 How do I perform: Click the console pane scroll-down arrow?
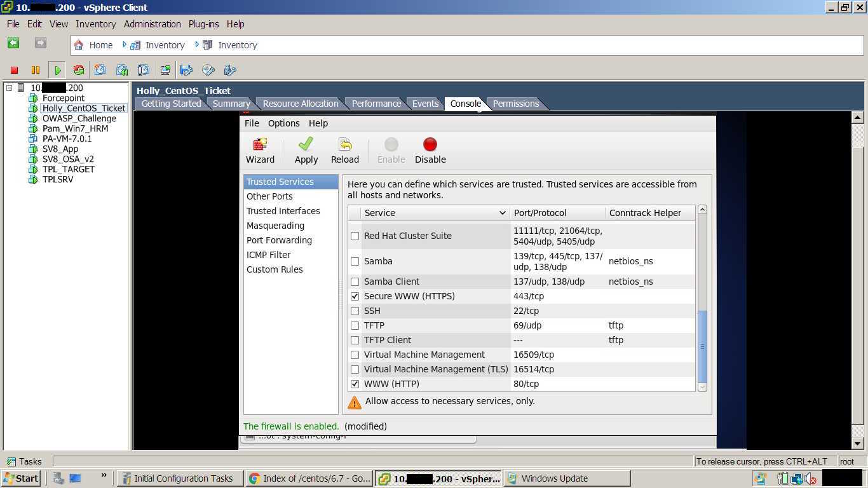pos(857,444)
